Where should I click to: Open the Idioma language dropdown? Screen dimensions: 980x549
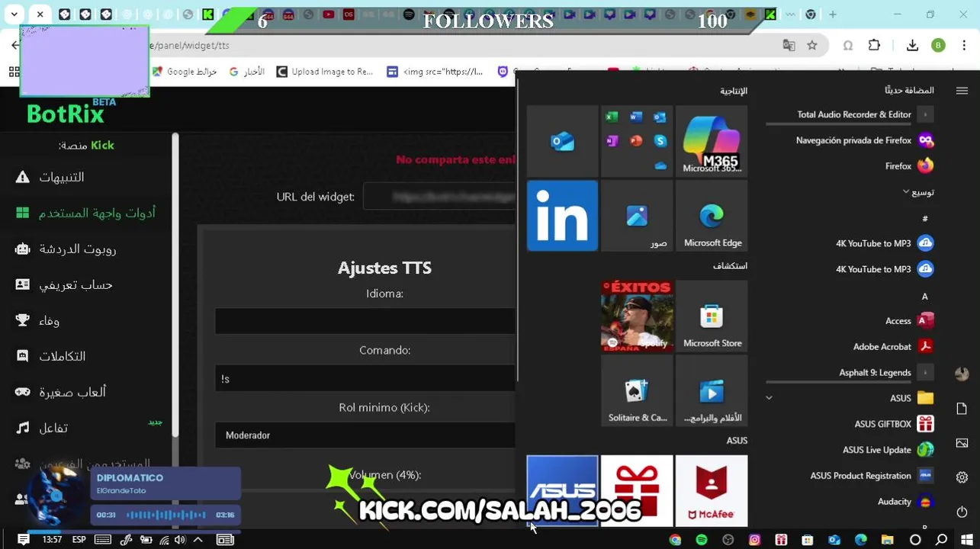click(365, 321)
